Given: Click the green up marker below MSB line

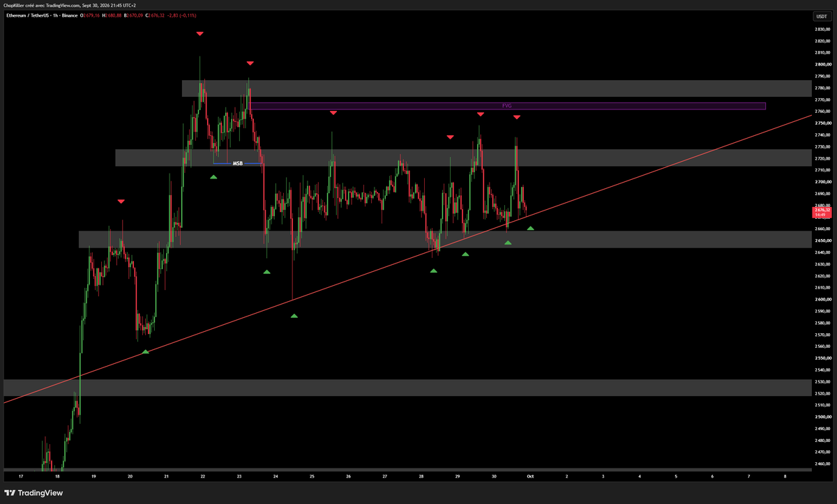Looking at the screenshot, I should (x=213, y=176).
